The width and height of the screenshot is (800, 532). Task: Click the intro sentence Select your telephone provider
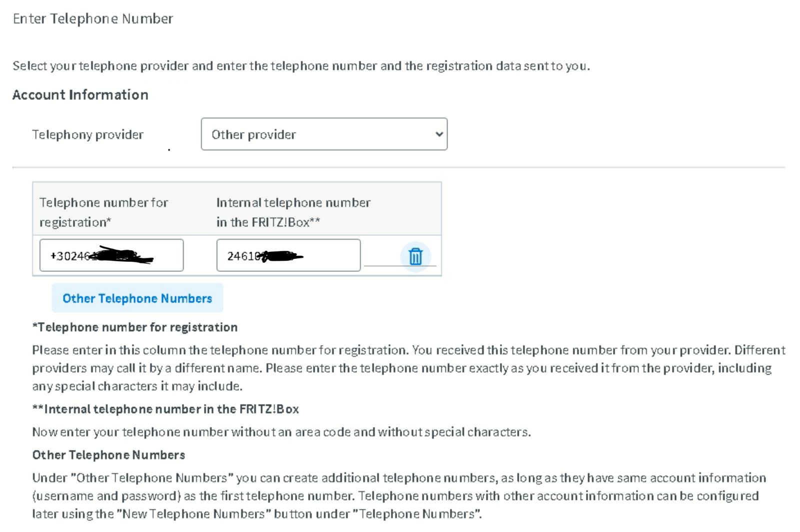301,66
